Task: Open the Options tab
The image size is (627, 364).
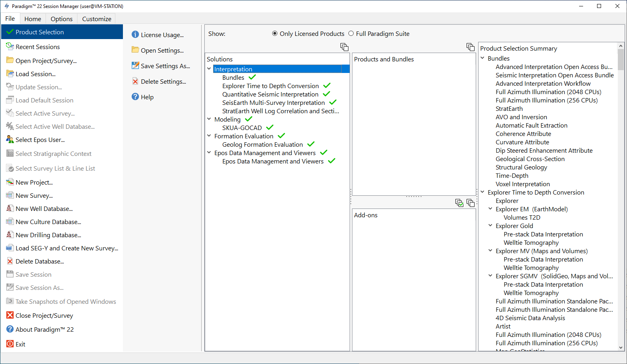Action: [61, 19]
